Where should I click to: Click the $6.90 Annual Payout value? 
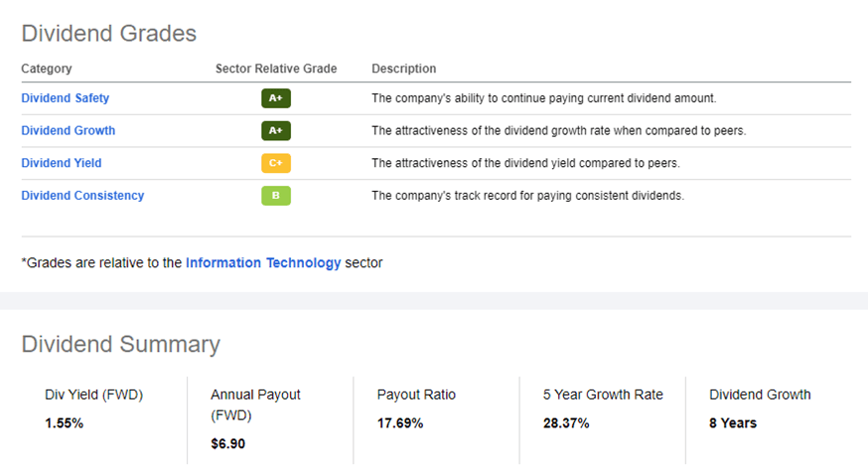228,443
